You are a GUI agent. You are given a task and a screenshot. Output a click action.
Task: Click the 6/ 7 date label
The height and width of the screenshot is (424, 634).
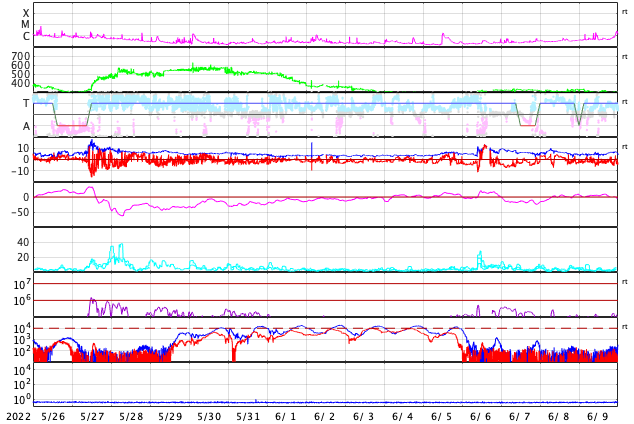point(520,417)
